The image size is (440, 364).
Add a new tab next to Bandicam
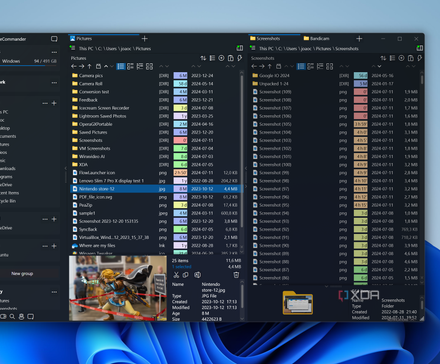pos(359,39)
